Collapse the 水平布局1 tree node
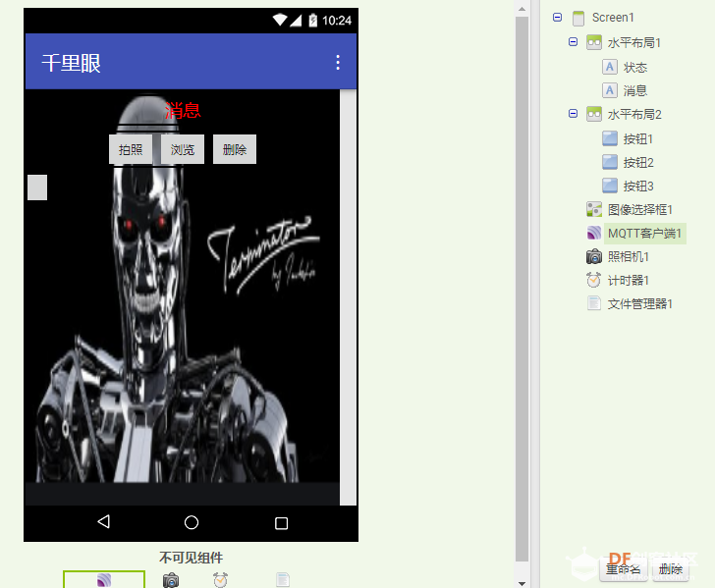The width and height of the screenshot is (715, 588). [x=573, y=42]
